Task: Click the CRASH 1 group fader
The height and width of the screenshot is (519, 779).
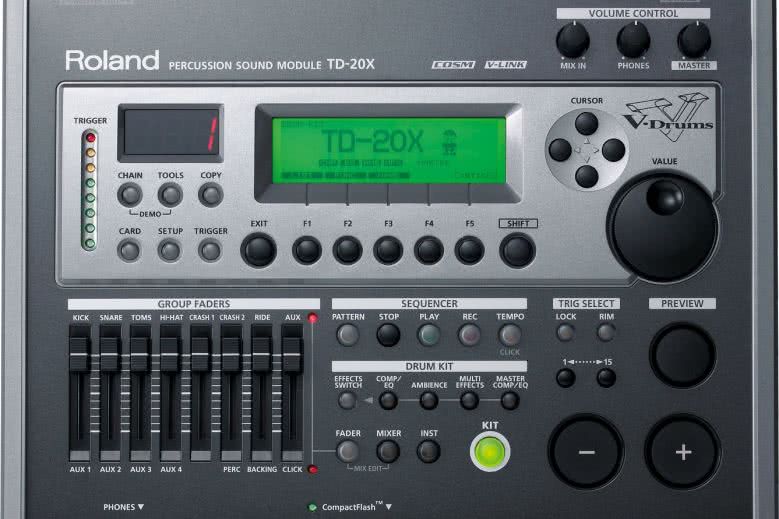Action: [201, 355]
